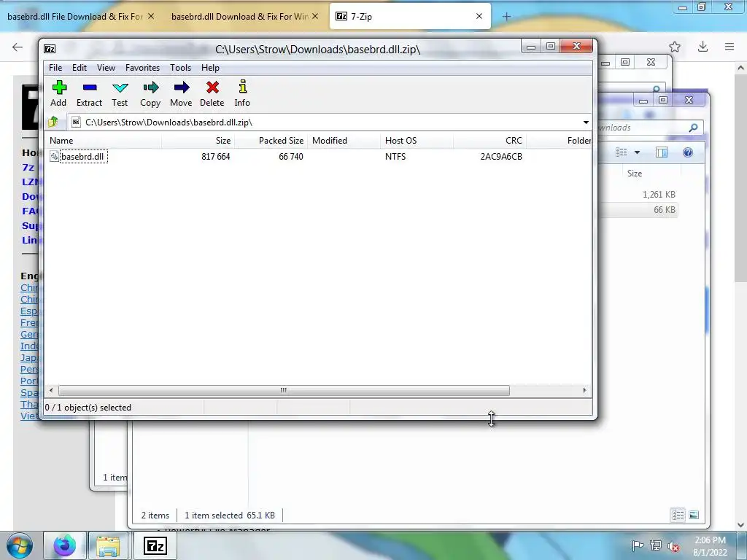Screen dimensions: 747x560
Task: Bookmark page with browser star icon
Action: 675,47
